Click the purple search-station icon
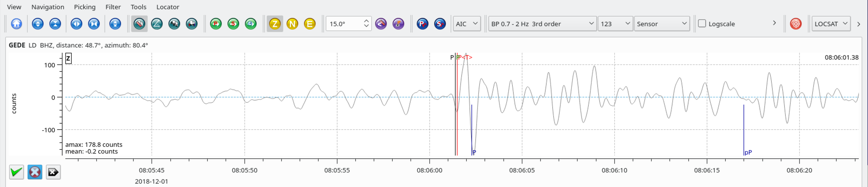This screenshot has height=187, width=868. coord(398,24)
